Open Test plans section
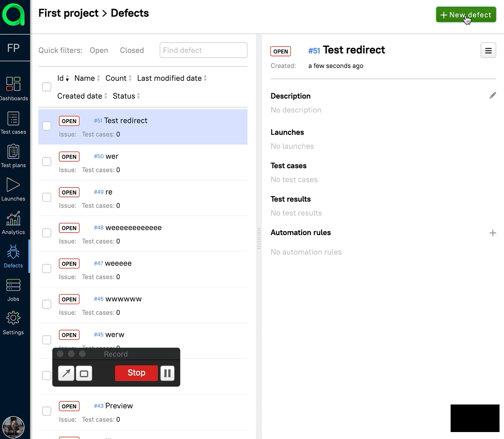The width and height of the screenshot is (504, 439). pos(13,156)
